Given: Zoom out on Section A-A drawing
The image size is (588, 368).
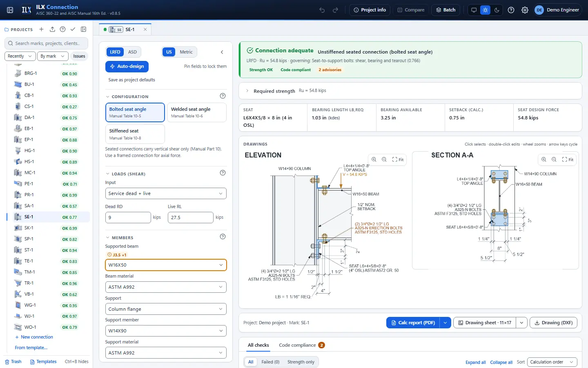Looking at the screenshot, I should tap(554, 159).
